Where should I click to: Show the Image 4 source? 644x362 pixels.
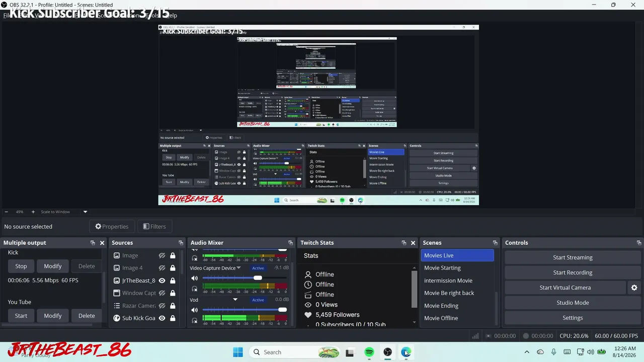[162, 268]
